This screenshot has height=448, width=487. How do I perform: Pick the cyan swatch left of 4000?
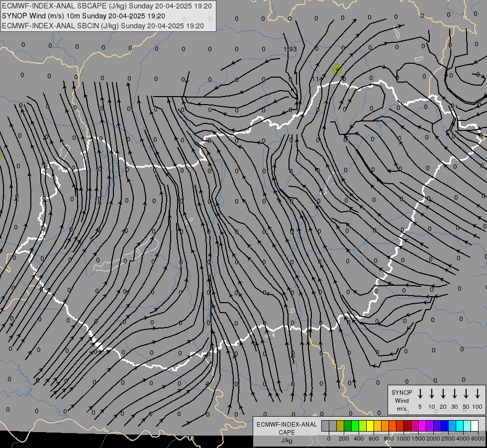[459, 426]
